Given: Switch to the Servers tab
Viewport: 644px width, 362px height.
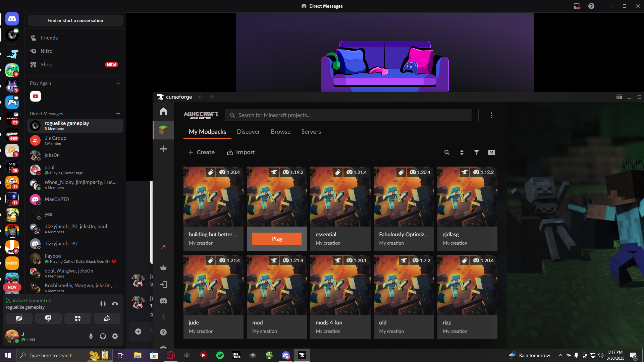Looking at the screenshot, I should [x=311, y=132].
